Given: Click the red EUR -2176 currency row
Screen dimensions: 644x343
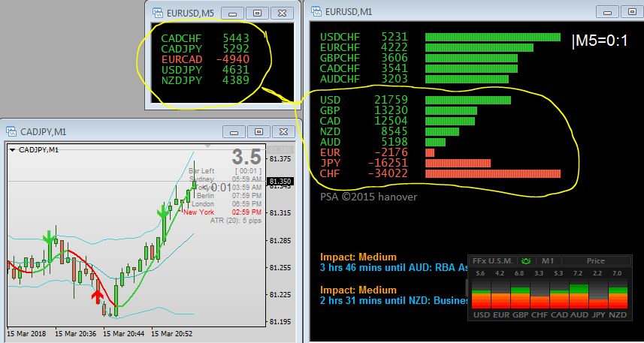Looking at the screenshot, I should point(377,152).
